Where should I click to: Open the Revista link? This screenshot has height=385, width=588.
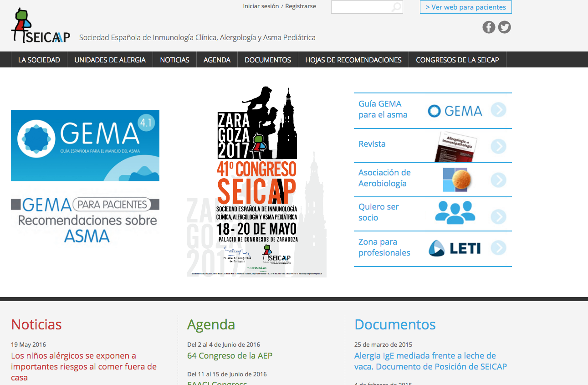pyautogui.click(x=372, y=144)
